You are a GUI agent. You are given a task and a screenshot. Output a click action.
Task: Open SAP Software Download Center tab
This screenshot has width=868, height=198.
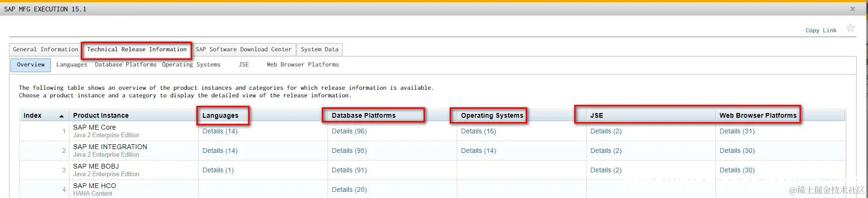coord(243,49)
